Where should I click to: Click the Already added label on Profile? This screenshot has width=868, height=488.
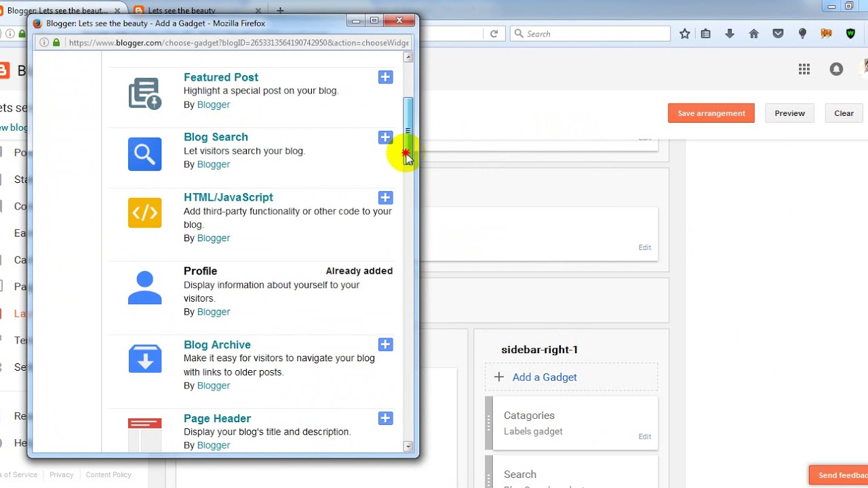[359, 271]
